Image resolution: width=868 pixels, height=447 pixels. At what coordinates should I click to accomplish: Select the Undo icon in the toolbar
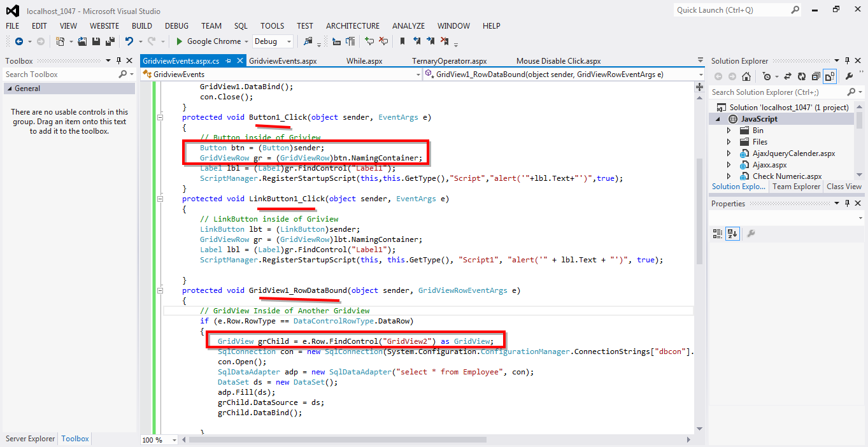click(x=129, y=41)
